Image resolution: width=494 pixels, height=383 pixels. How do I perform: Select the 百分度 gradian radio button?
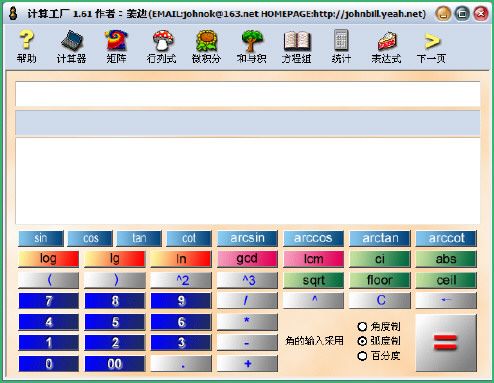[x=362, y=356]
